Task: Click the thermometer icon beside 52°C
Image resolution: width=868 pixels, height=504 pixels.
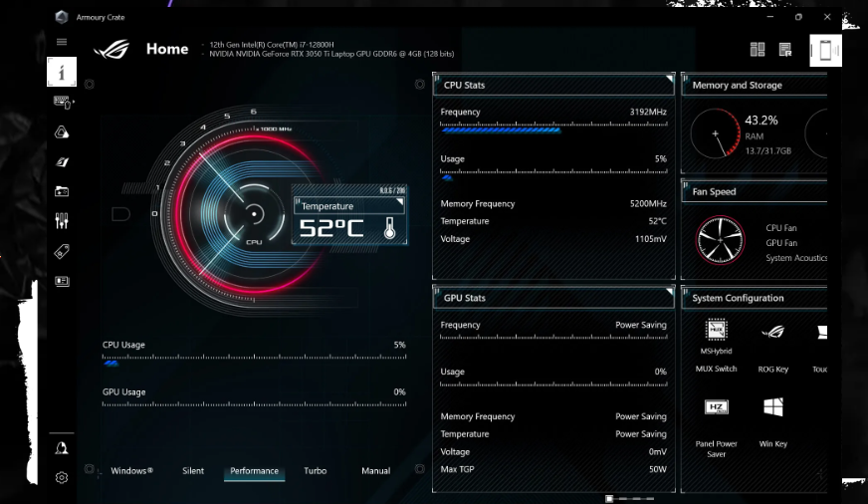Action: pyautogui.click(x=390, y=228)
